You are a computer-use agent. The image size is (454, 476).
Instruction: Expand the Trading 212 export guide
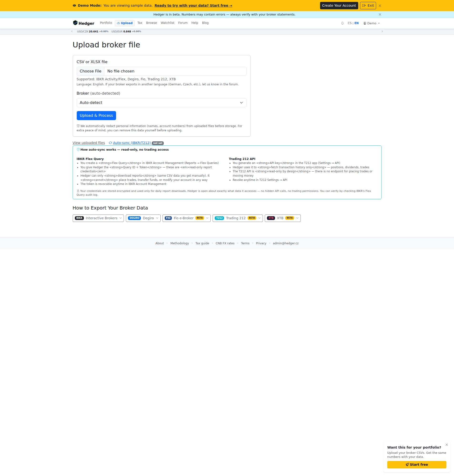[237, 218]
